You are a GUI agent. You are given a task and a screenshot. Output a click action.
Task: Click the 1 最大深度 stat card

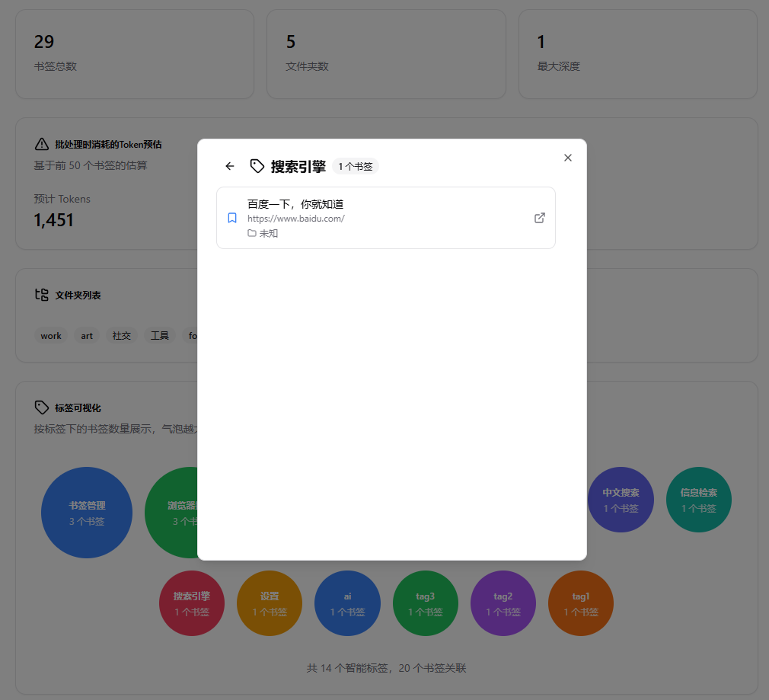[x=638, y=54]
